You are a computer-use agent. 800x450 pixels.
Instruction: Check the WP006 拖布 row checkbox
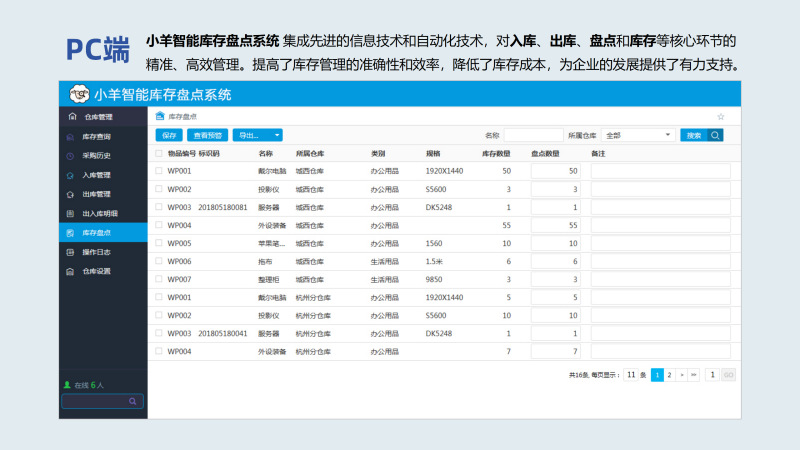(x=159, y=261)
